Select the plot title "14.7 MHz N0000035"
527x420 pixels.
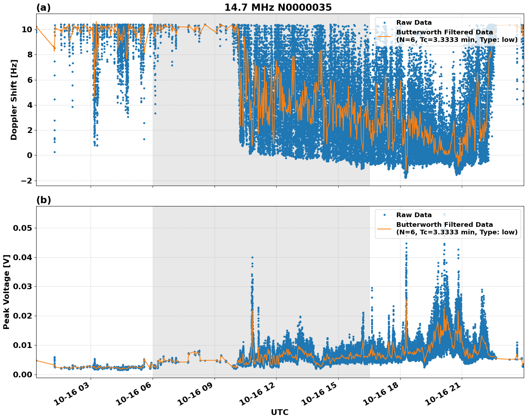(278, 8)
